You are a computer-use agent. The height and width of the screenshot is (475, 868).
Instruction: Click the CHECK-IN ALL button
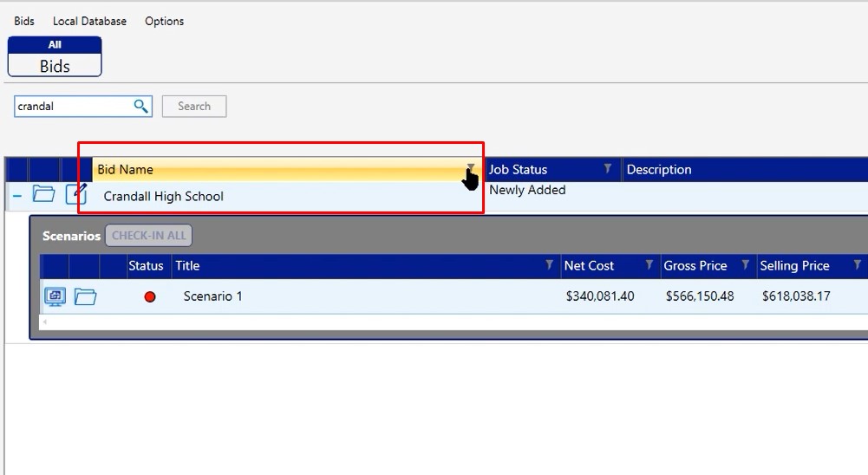click(x=148, y=235)
